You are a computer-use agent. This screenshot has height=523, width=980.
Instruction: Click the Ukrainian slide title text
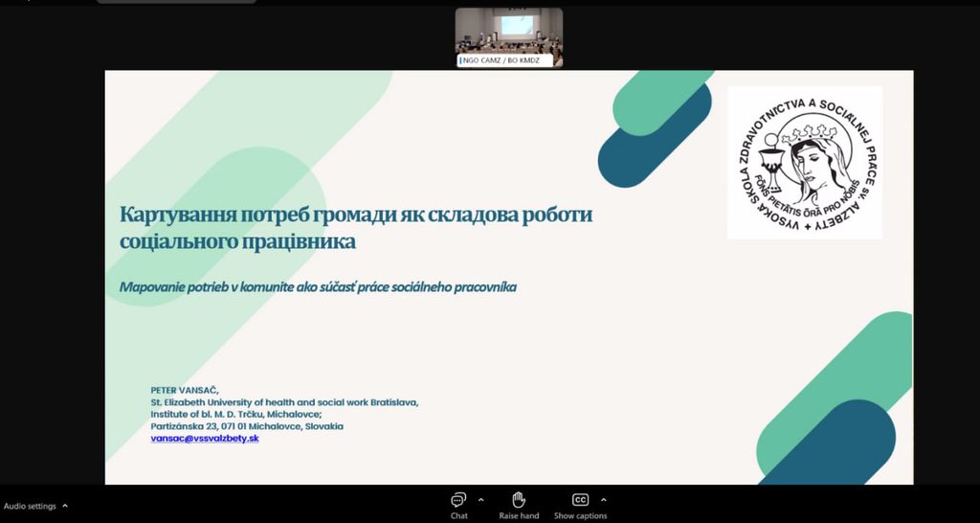click(x=356, y=228)
